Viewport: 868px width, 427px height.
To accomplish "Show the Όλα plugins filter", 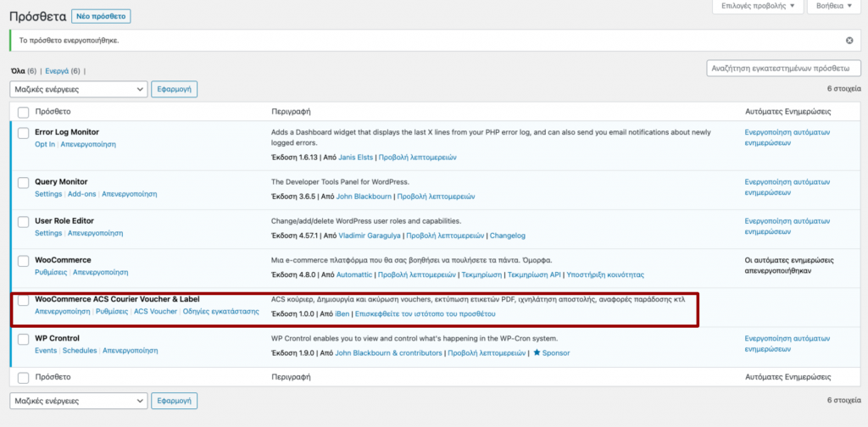I will click(17, 71).
